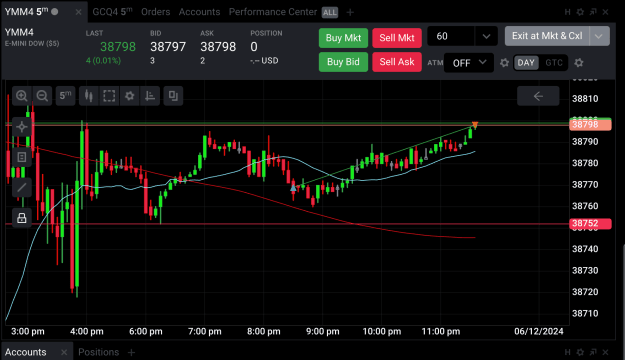Select GTC time in force
625x360 pixels.
[554, 63]
